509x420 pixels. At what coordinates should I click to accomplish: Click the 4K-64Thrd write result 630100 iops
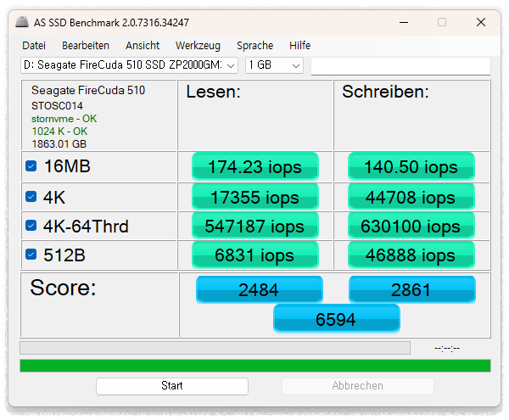411,226
